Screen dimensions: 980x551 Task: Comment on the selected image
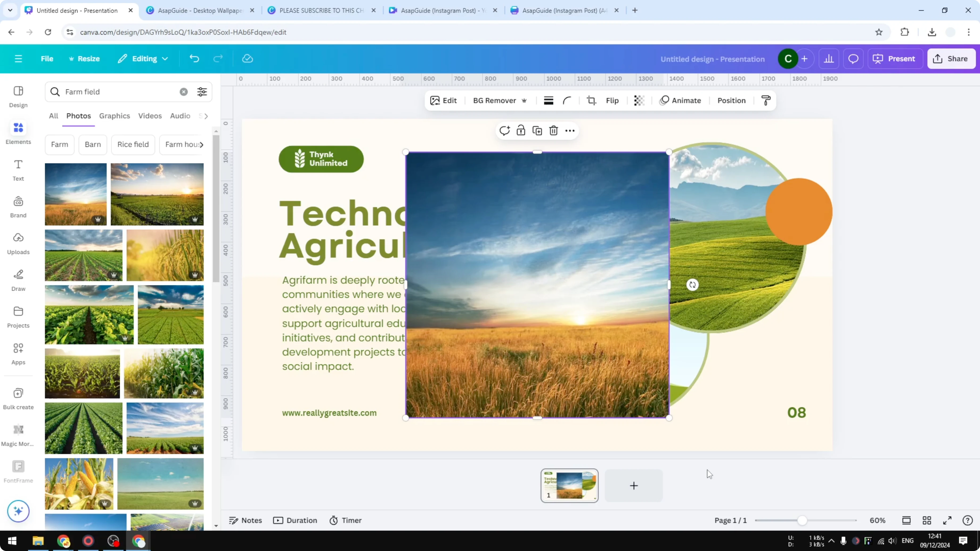504,130
